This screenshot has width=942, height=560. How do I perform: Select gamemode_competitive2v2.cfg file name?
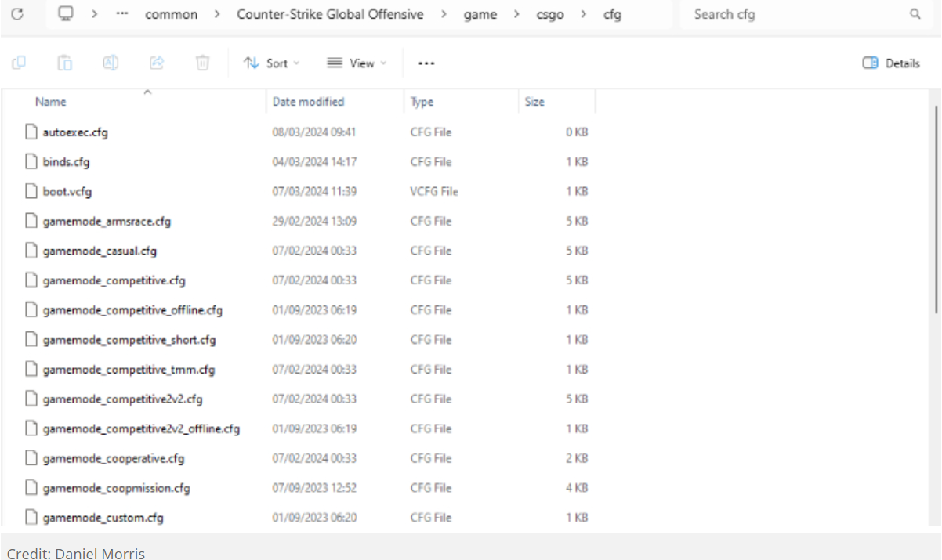(122, 399)
